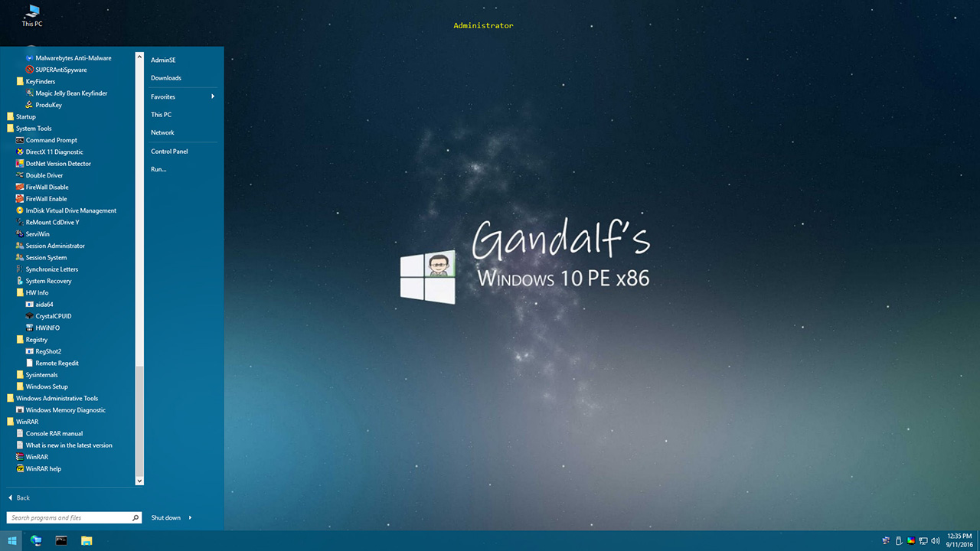Click the Shut down button
Screen dimensions: 980x551
pos(165,518)
